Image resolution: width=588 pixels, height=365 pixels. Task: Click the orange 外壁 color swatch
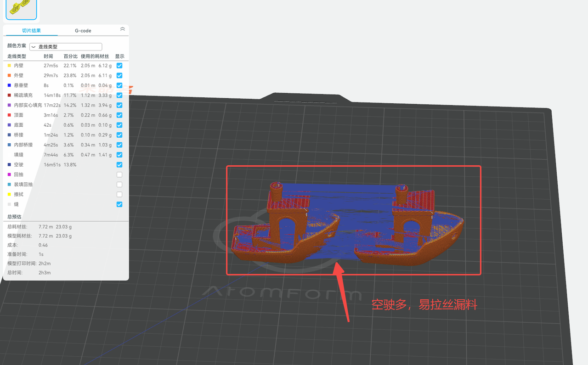point(9,76)
